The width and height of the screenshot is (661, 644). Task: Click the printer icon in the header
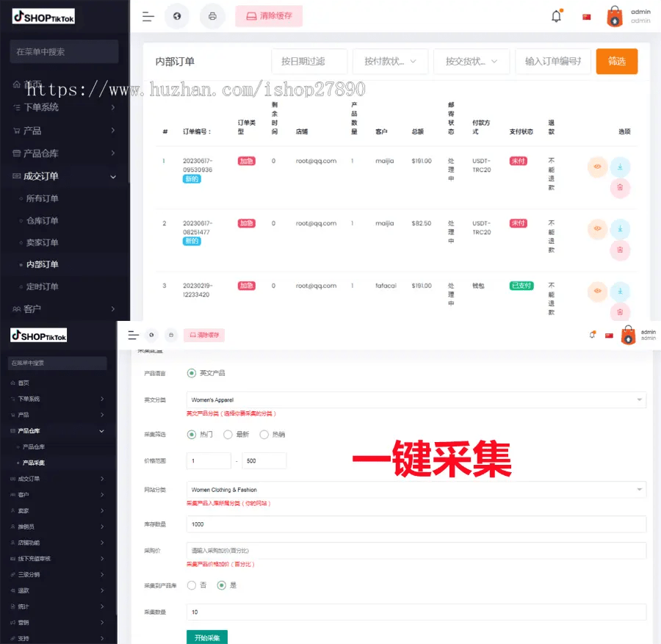click(x=212, y=16)
